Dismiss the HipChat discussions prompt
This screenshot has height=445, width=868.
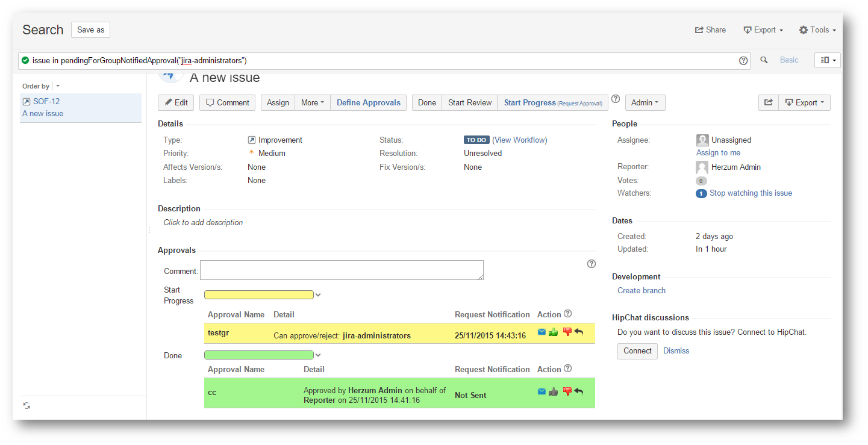coord(676,351)
